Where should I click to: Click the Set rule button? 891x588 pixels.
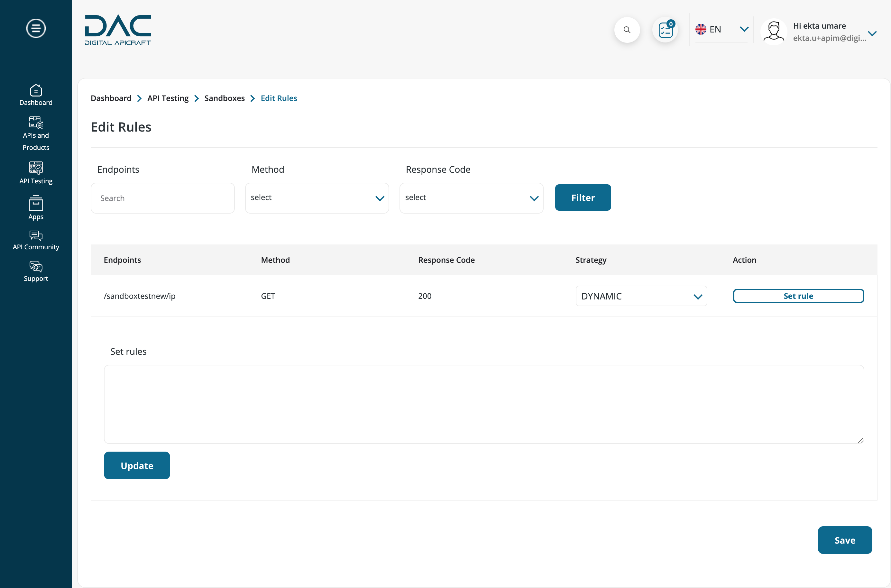[798, 296]
